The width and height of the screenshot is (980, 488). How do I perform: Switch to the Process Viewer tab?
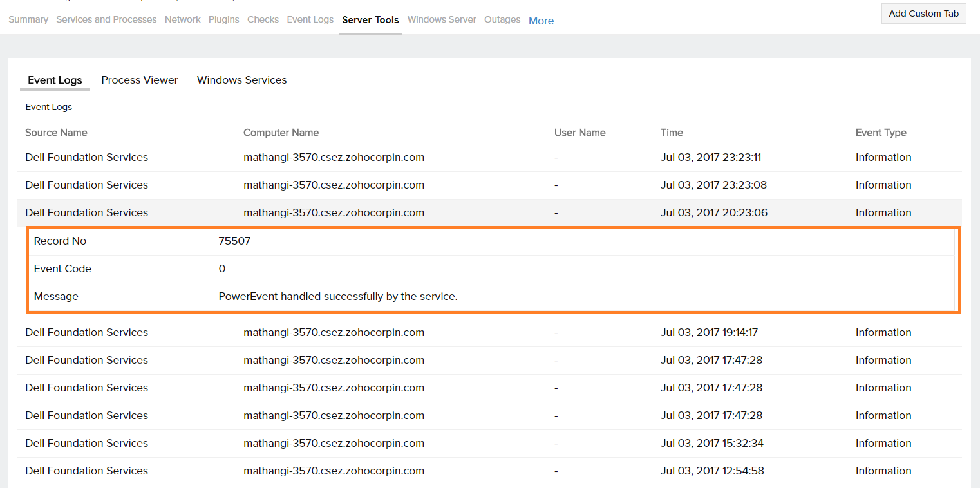click(x=139, y=80)
